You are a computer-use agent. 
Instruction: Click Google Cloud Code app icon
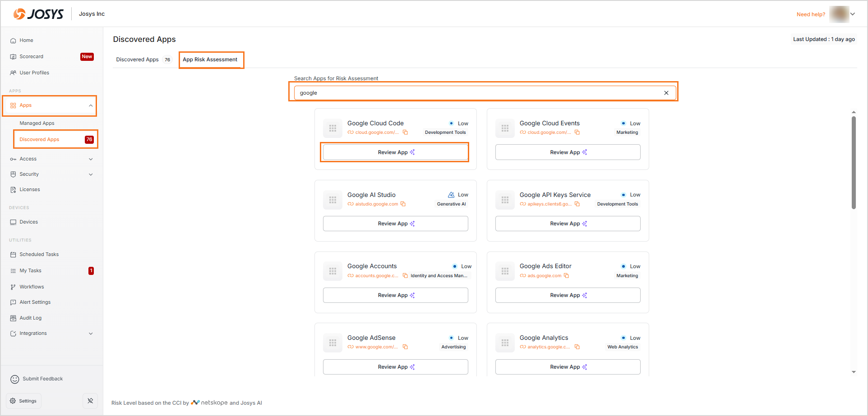pos(332,128)
